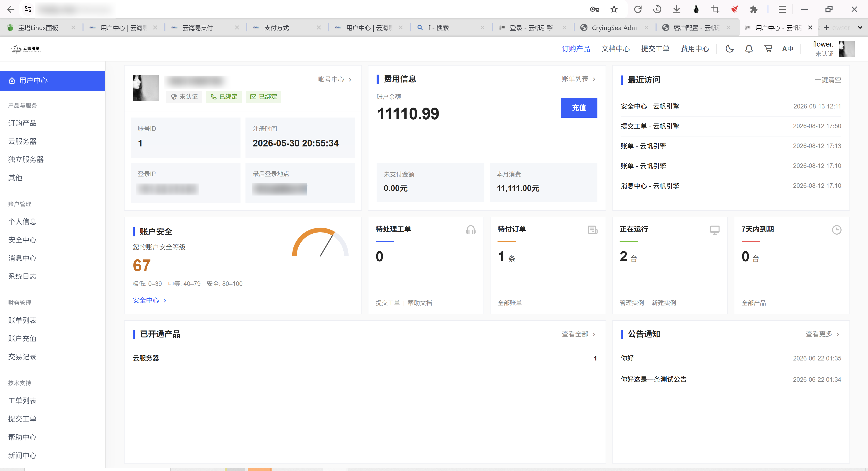Click the 未认证 status badge
Screen dimensions: 868x471
click(184, 97)
